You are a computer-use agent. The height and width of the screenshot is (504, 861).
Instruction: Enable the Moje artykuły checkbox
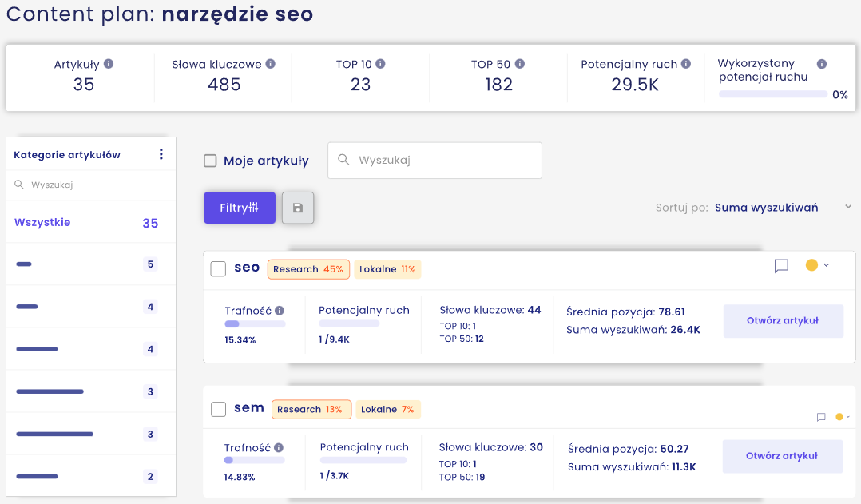pos(211,161)
